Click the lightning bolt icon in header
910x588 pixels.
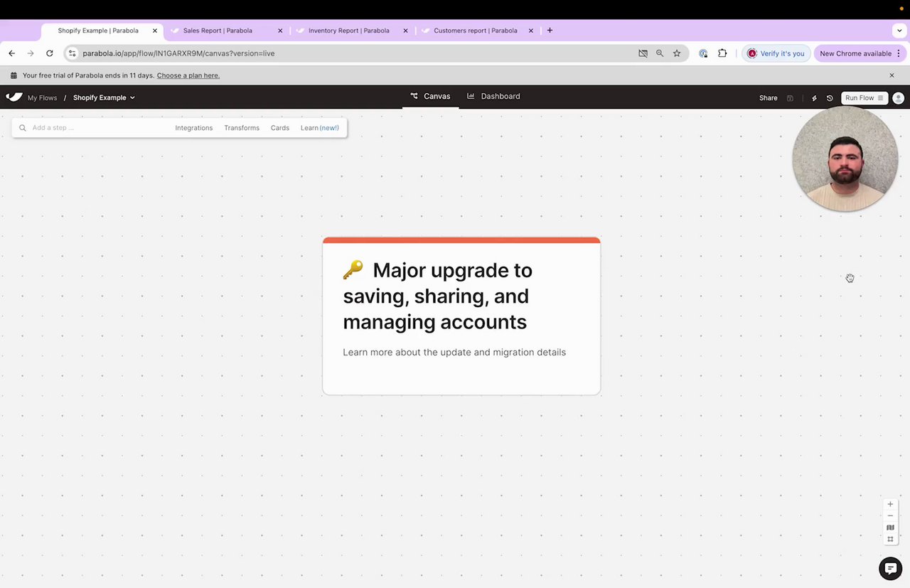pos(814,98)
